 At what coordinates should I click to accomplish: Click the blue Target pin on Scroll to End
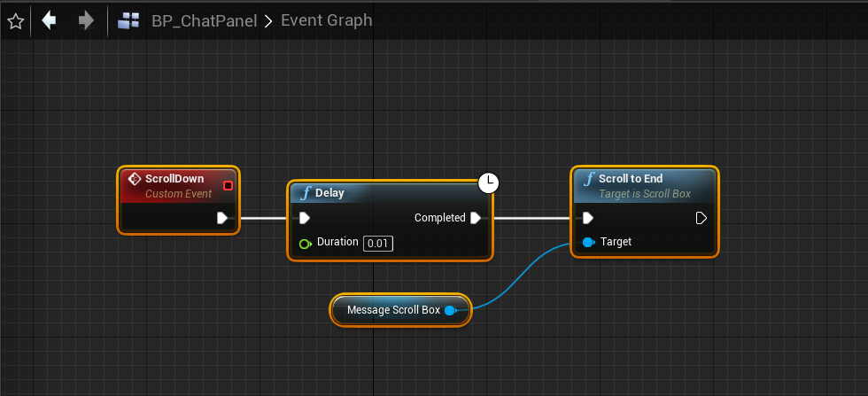[x=588, y=242]
